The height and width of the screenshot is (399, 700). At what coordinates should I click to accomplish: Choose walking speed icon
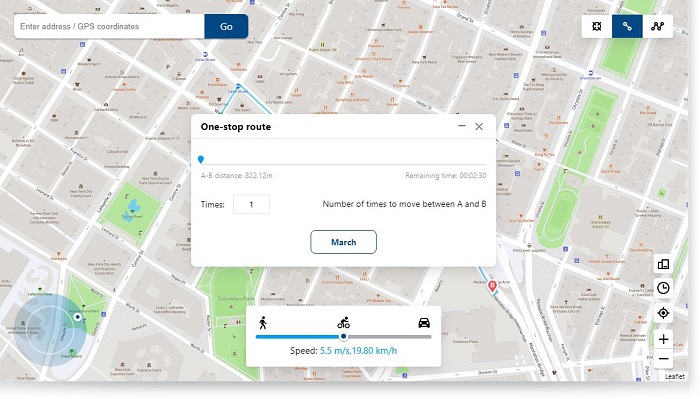263,322
